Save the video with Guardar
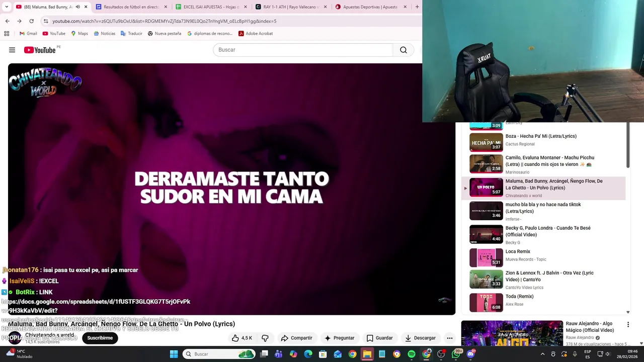 coord(379,338)
